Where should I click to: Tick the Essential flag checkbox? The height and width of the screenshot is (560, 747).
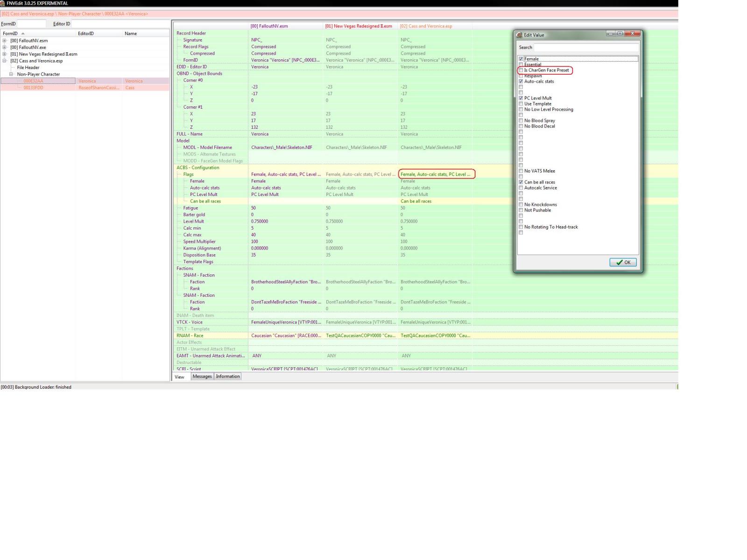tap(521, 65)
